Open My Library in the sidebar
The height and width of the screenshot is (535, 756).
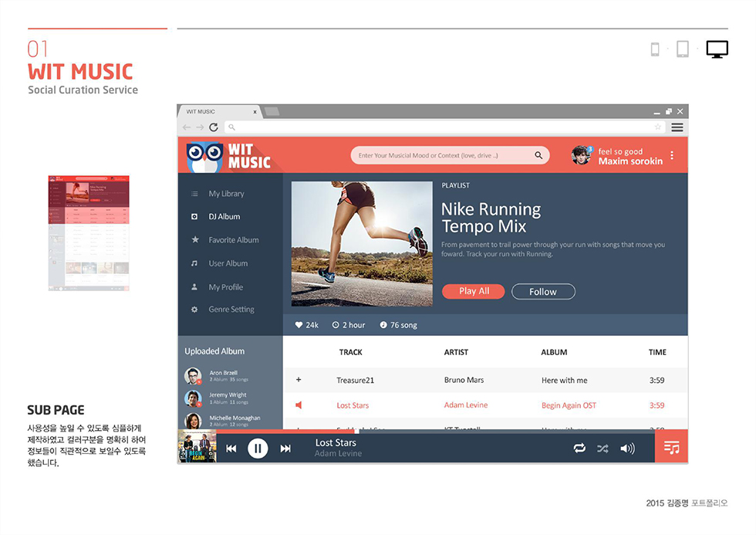pos(225,194)
